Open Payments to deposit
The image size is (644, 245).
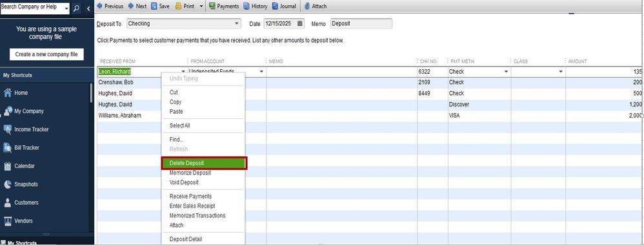(x=224, y=6)
